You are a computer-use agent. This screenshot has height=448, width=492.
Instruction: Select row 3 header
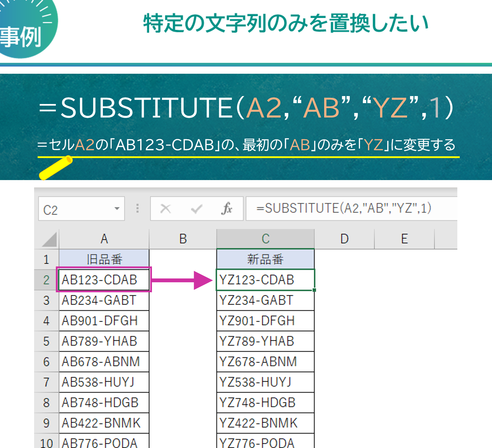[46, 300]
